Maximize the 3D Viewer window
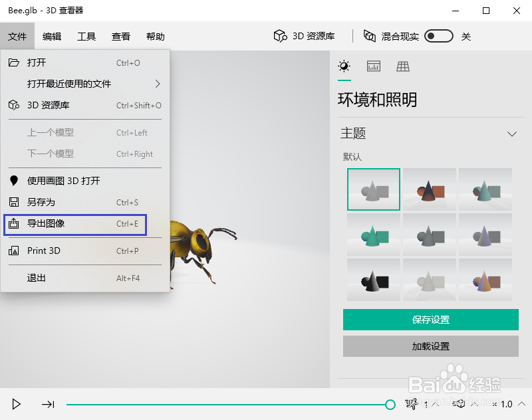The height and width of the screenshot is (420, 532). pyautogui.click(x=486, y=11)
